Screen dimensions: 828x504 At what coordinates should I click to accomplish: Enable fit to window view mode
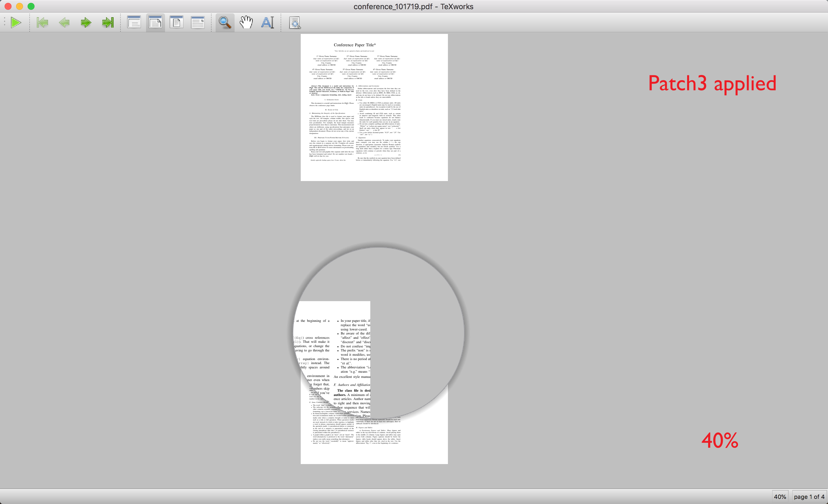tap(155, 22)
